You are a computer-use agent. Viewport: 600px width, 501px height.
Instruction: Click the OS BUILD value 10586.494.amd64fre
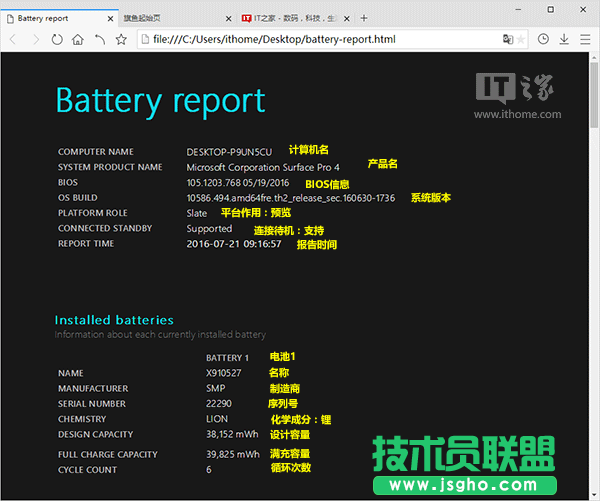pos(291,198)
